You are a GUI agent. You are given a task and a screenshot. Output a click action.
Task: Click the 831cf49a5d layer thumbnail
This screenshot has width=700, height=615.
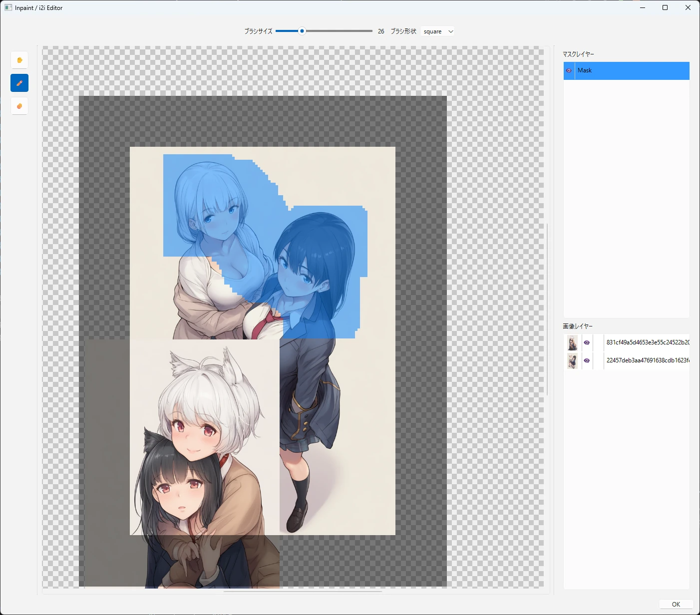coord(572,342)
